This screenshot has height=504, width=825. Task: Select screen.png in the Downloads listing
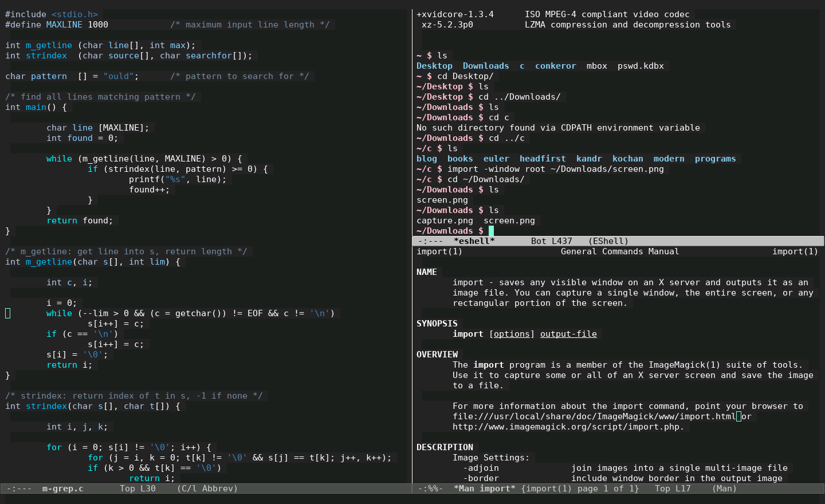[509, 220]
